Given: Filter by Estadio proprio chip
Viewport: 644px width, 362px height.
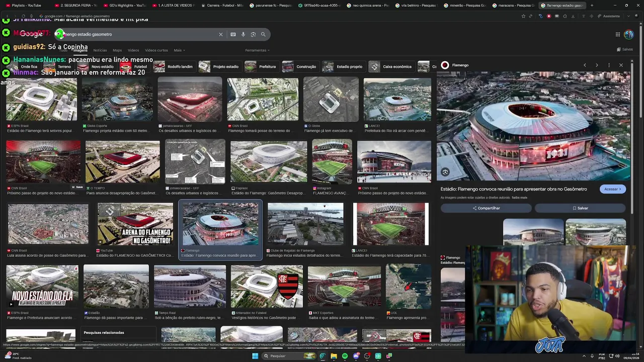Looking at the screenshot, I should [x=343, y=66].
